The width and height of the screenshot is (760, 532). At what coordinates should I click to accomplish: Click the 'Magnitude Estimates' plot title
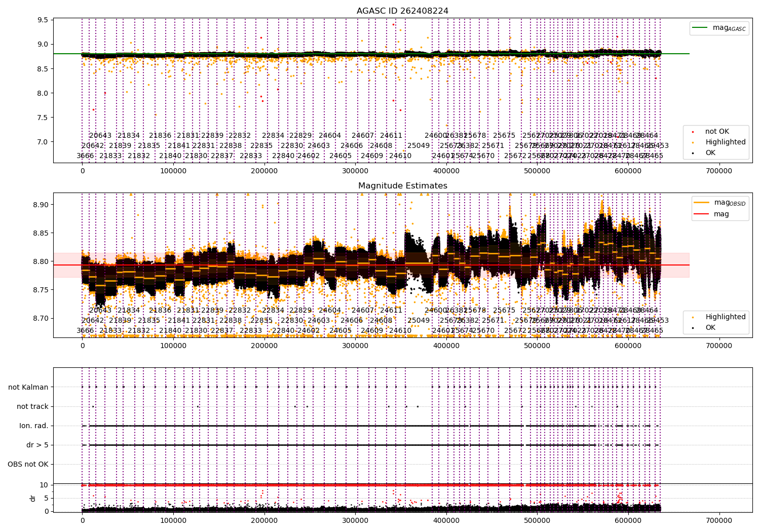pyautogui.click(x=402, y=186)
